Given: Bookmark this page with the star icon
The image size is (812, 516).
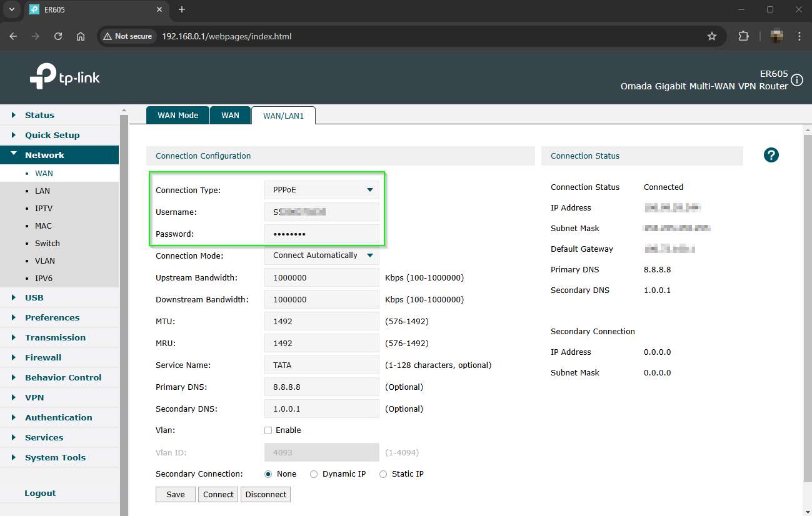Looking at the screenshot, I should [x=712, y=36].
